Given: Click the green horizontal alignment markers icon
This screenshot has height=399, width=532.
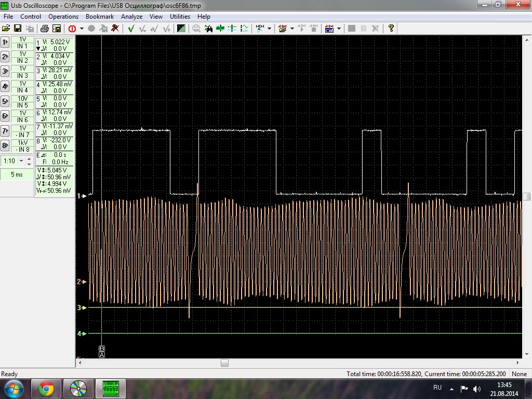Looking at the screenshot, I should point(220,29).
